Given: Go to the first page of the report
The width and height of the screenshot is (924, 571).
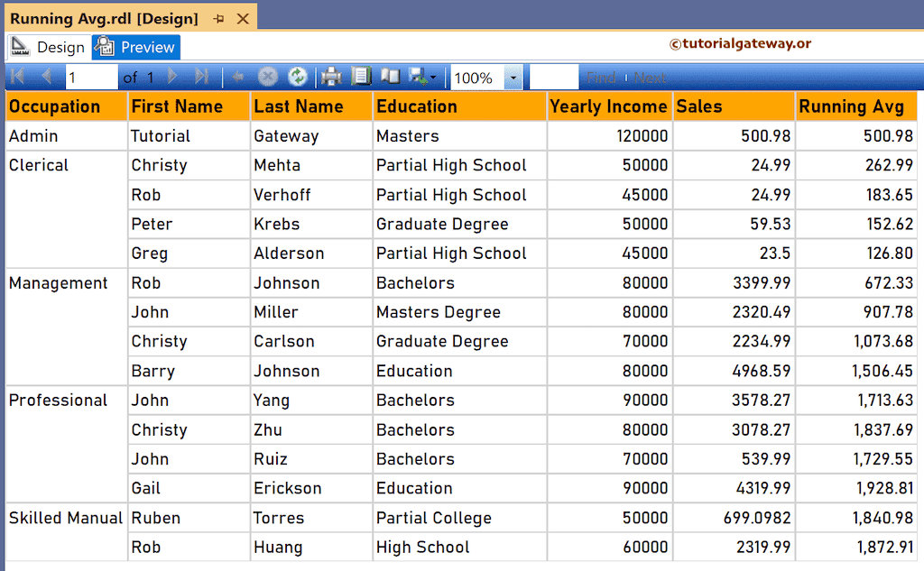Looking at the screenshot, I should 16,76.
